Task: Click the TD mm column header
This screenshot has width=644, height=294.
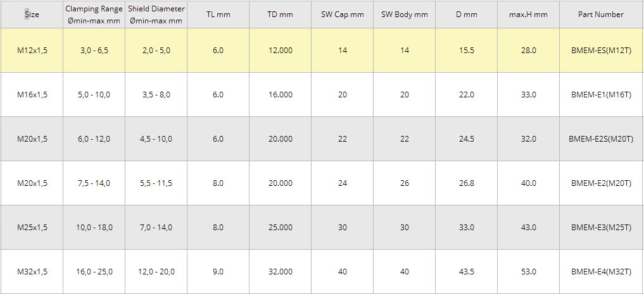Action: 280,15
